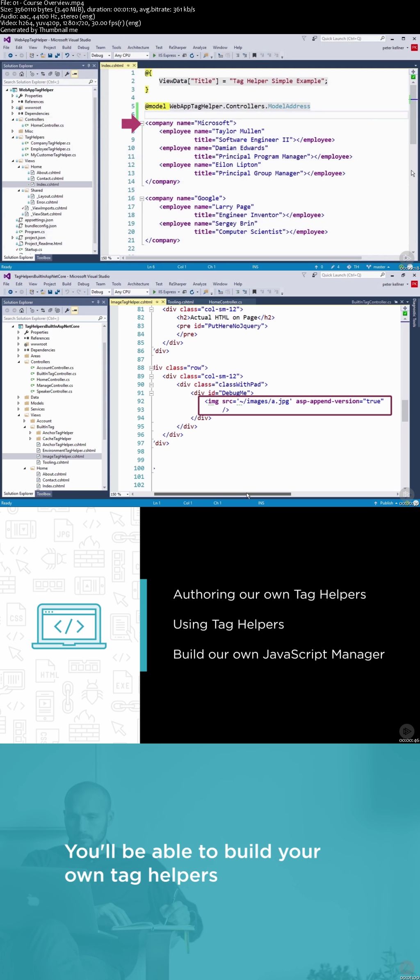Click the split editor icon in the WebAppTagHelper editor
The height and width of the screenshot is (980, 420).
[x=413, y=71]
